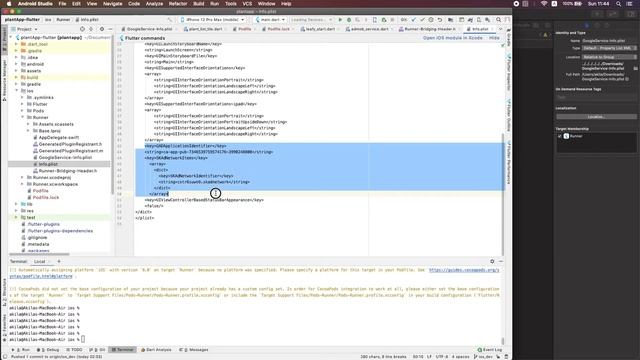This screenshot has width=640, height=360.
Task: Open the Apple menu
Action: click(9, 4)
